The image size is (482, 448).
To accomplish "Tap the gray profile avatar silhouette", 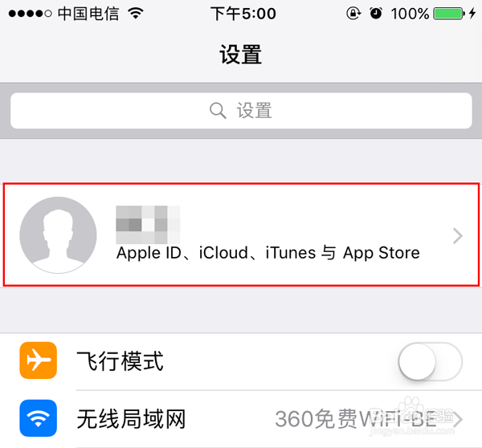I will pos(58,235).
